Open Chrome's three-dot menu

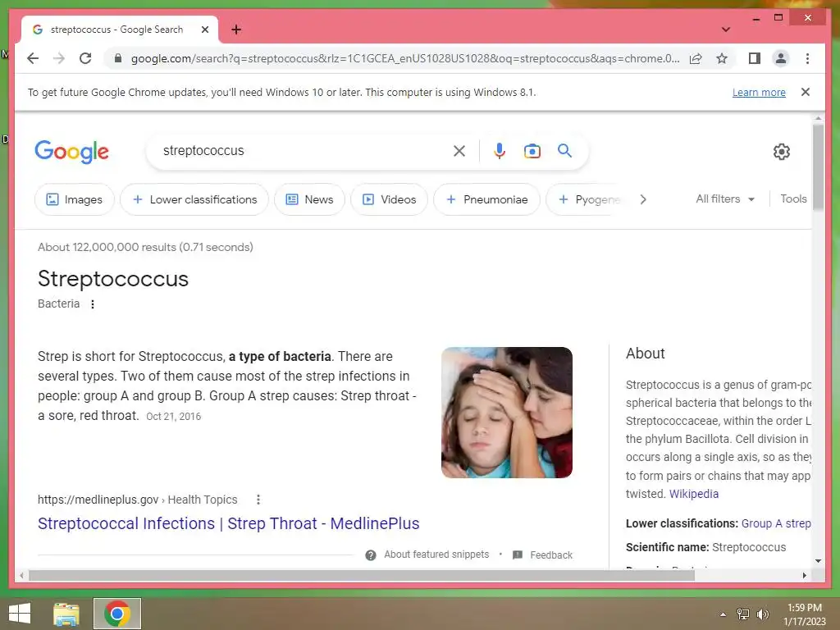(x=807, y=58)
